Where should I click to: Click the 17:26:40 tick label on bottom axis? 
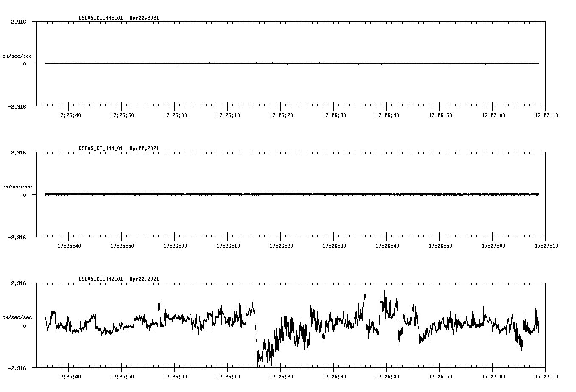click(388, 376)
